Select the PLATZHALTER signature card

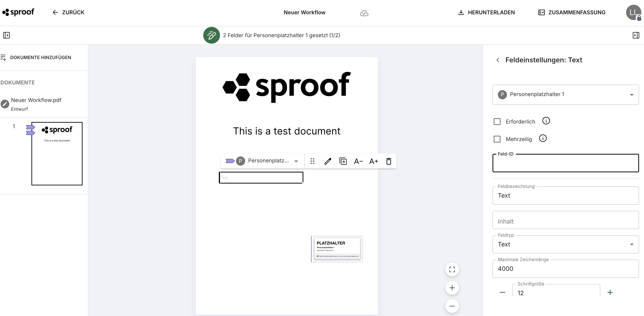click(x=337, y=249)
